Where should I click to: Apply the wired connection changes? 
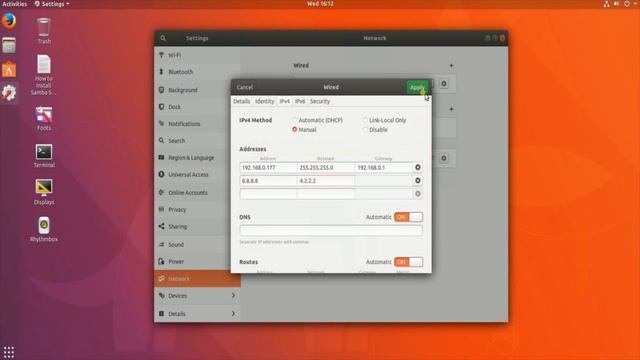[x=417, y=87]
